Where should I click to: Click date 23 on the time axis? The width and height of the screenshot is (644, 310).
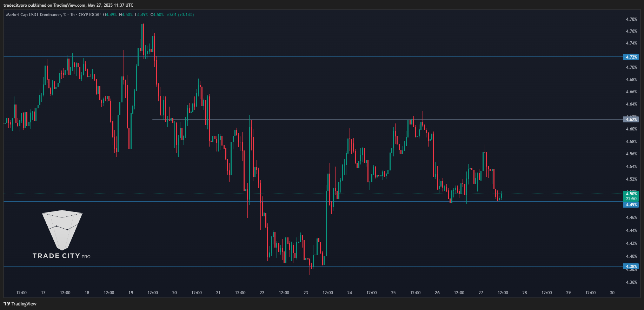click(x=306, y=293)
